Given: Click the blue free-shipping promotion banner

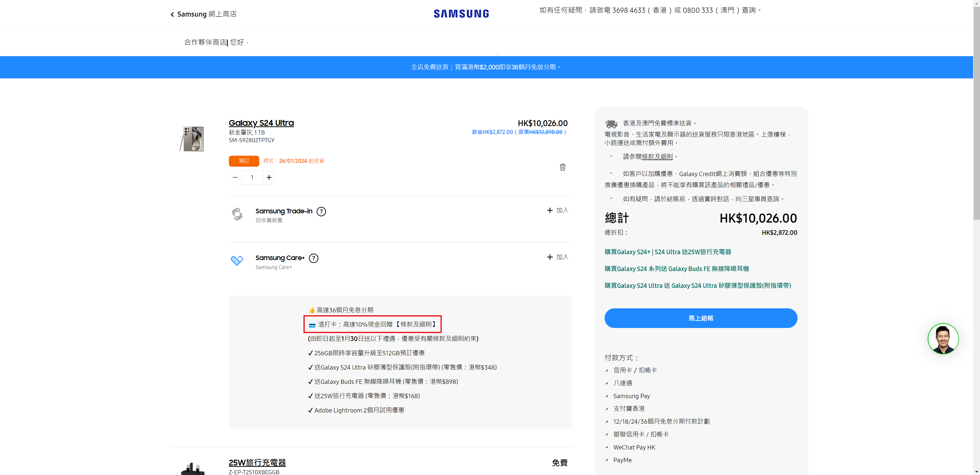Looking at the screenshot, I should (x=486, y=67).
